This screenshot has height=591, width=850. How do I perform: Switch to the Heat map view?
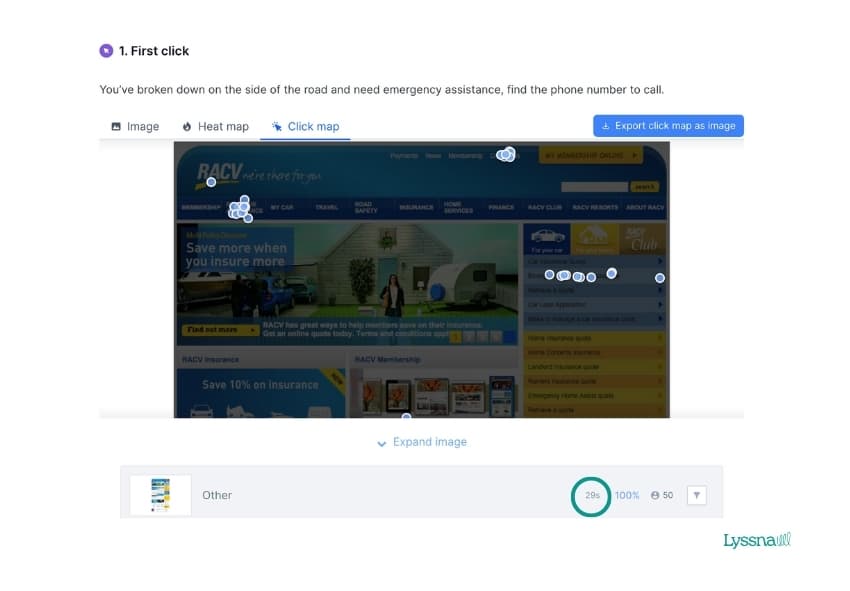coord(214,126)
